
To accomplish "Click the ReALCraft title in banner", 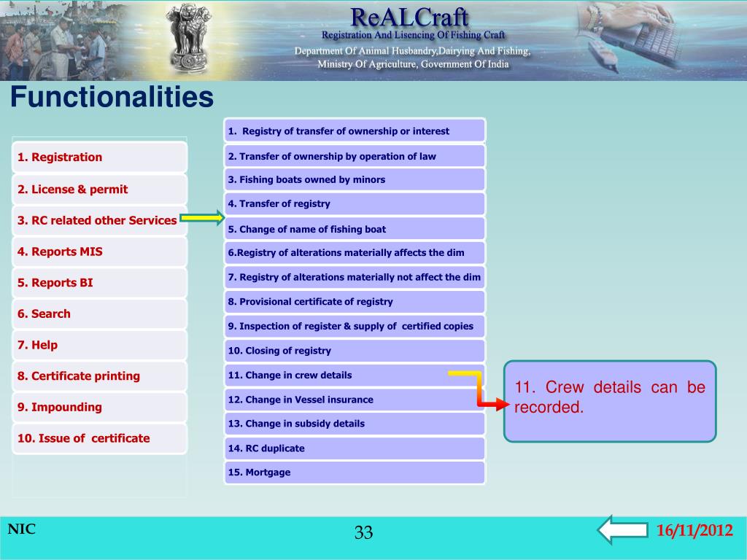I will 409,17.
